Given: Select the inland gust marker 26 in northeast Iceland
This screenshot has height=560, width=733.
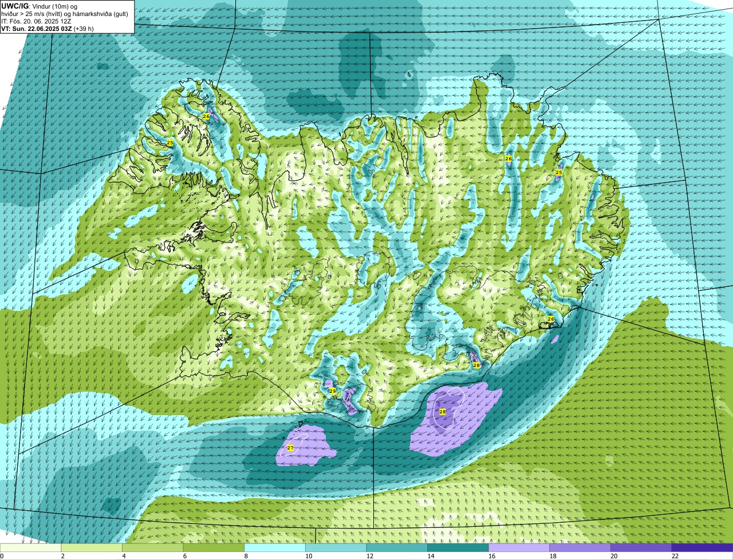Looking at the screenshot, I should point(509,159).
